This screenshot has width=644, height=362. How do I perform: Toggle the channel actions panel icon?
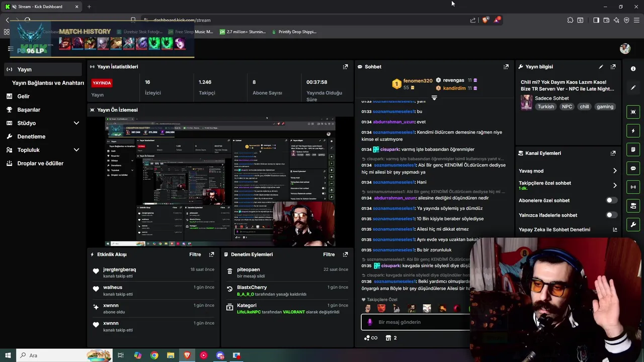tap(633, 206)
